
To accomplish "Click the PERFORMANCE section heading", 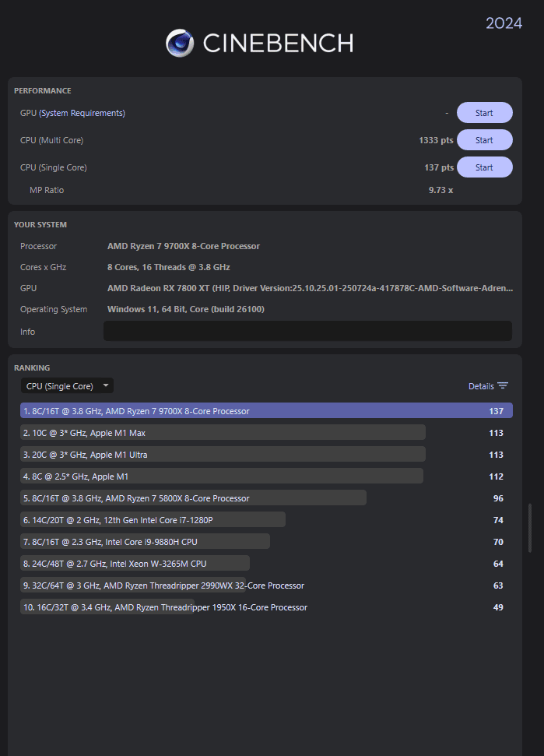I will click(x=42, y=90).
